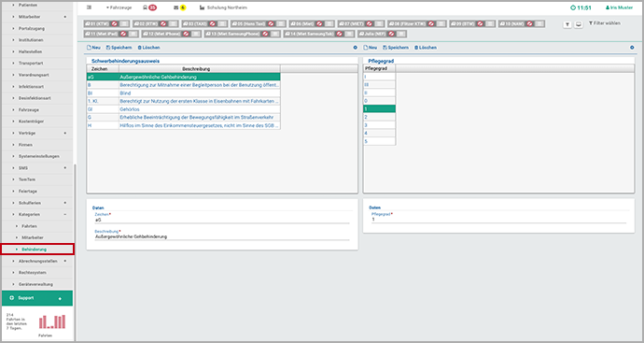644x343 pixels.
Task: Click Schulung Northeim company label
Action: [223, 7]
